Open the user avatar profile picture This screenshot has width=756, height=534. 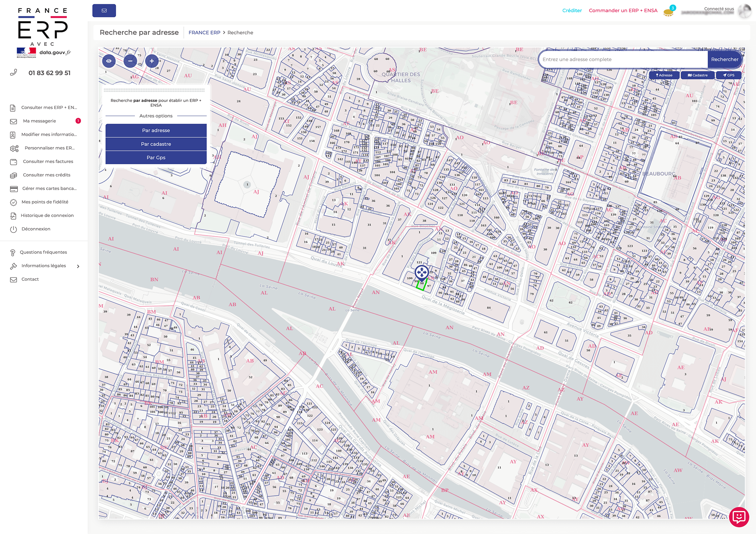click(x=744, y=11)
